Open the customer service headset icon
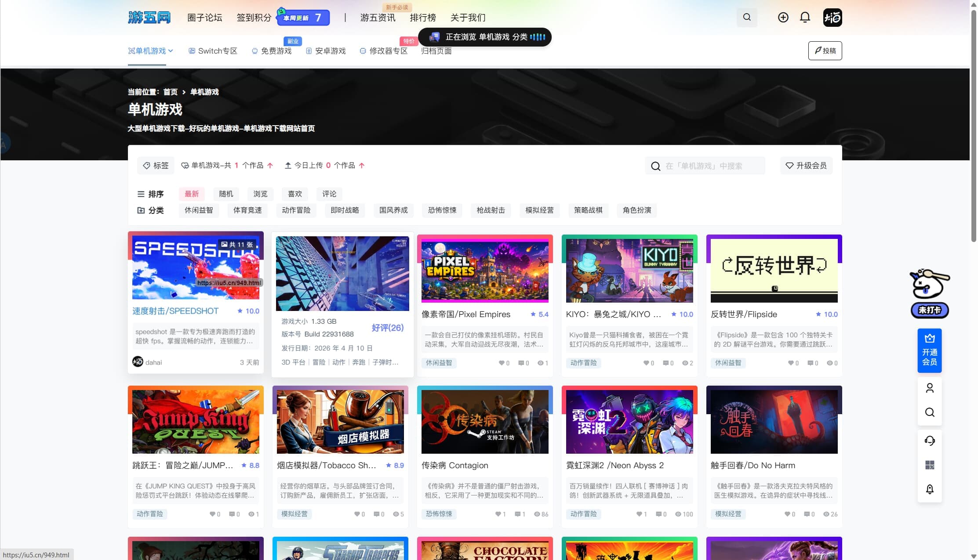 [930, 441]
